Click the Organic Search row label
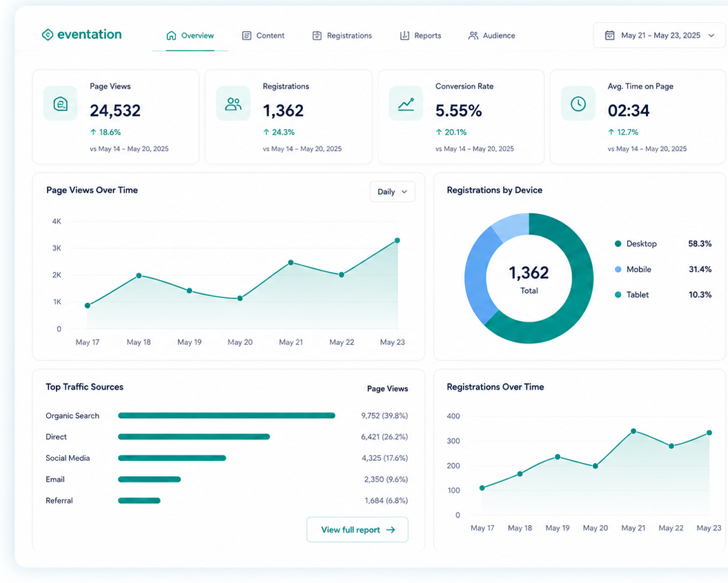The image size is (728, 583). (72, 415)
